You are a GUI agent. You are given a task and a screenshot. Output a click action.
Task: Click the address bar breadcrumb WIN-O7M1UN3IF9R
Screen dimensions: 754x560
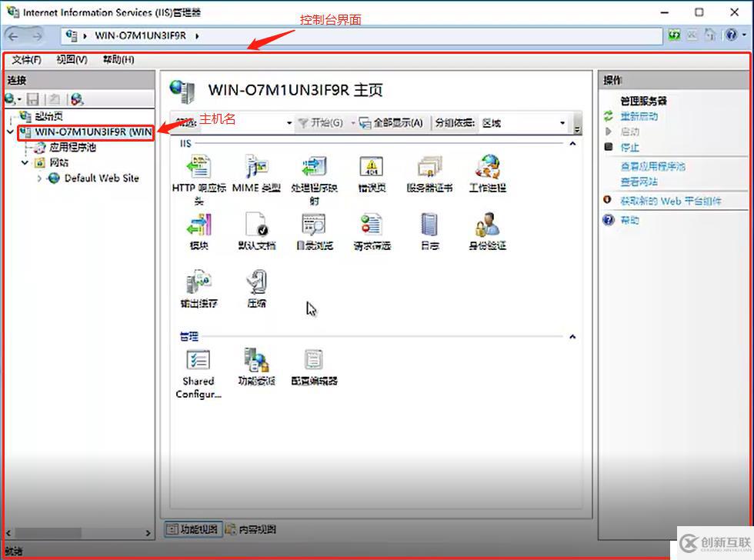click(x=140, y=35)
